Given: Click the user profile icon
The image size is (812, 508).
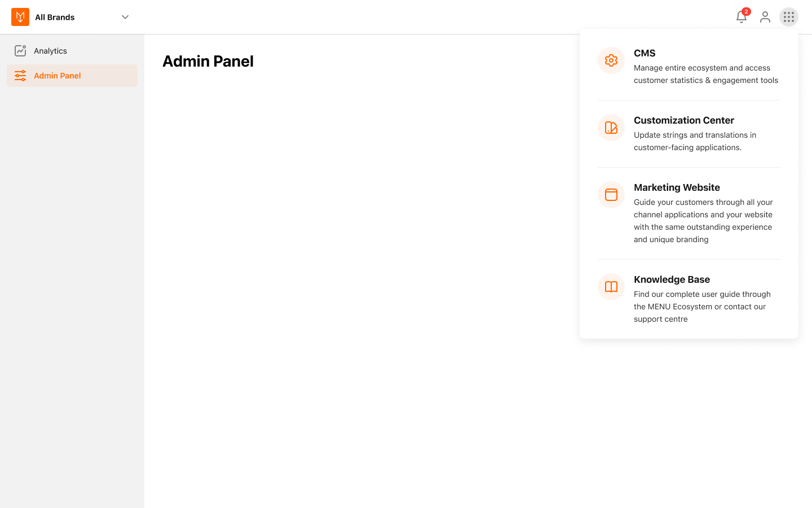Looking at the screenshot, I should pos(765,17).
